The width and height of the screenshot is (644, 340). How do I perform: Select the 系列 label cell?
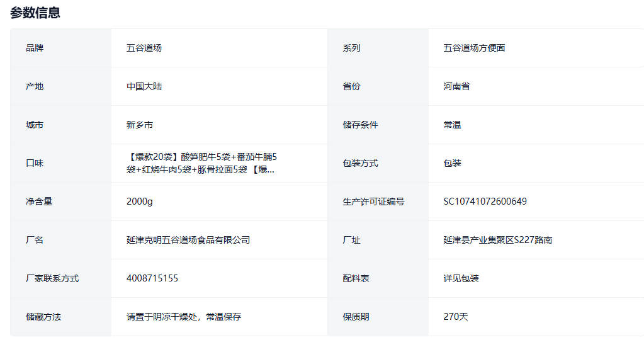[x=378, y=48]
